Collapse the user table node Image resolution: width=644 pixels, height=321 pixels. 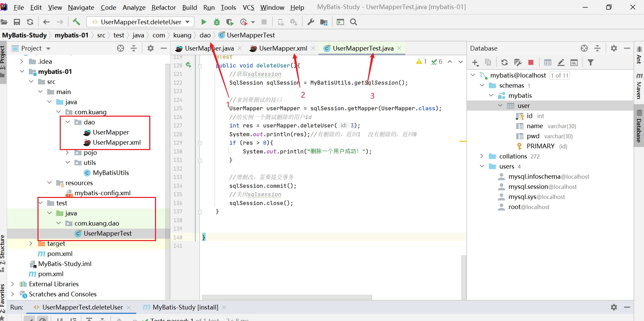point(500,106)
